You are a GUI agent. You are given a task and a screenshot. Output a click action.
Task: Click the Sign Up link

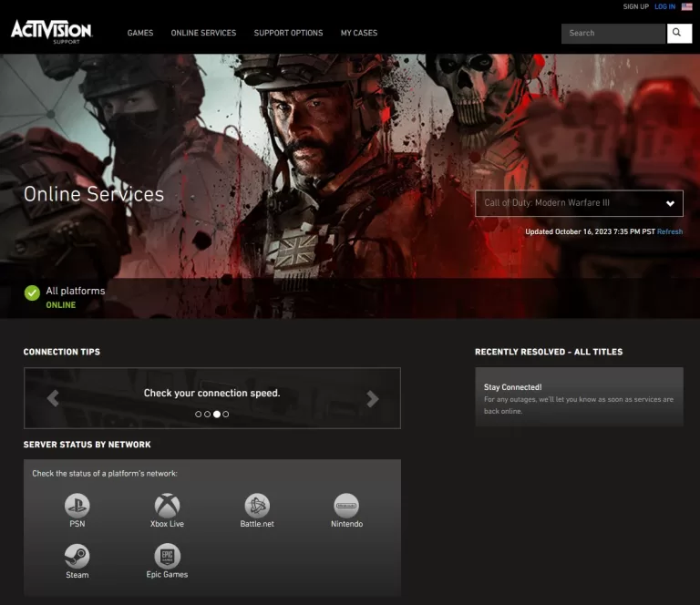coord(635,6)
